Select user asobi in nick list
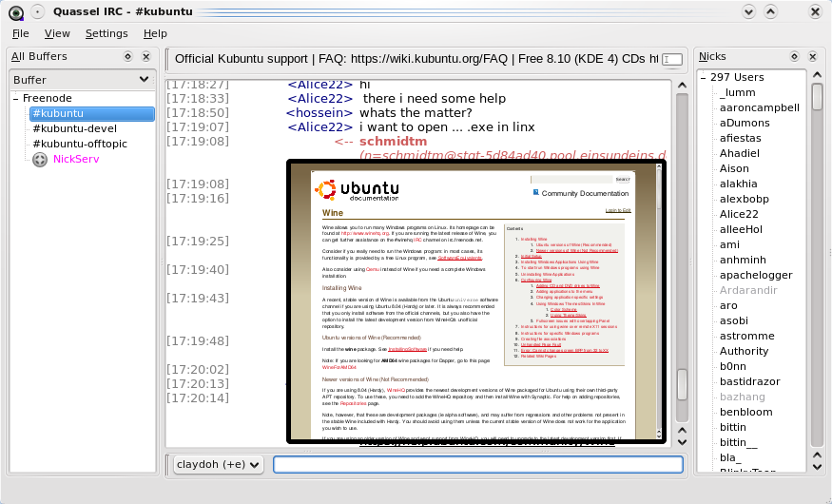This screenshot has height=504, width=832. point(734,321)
